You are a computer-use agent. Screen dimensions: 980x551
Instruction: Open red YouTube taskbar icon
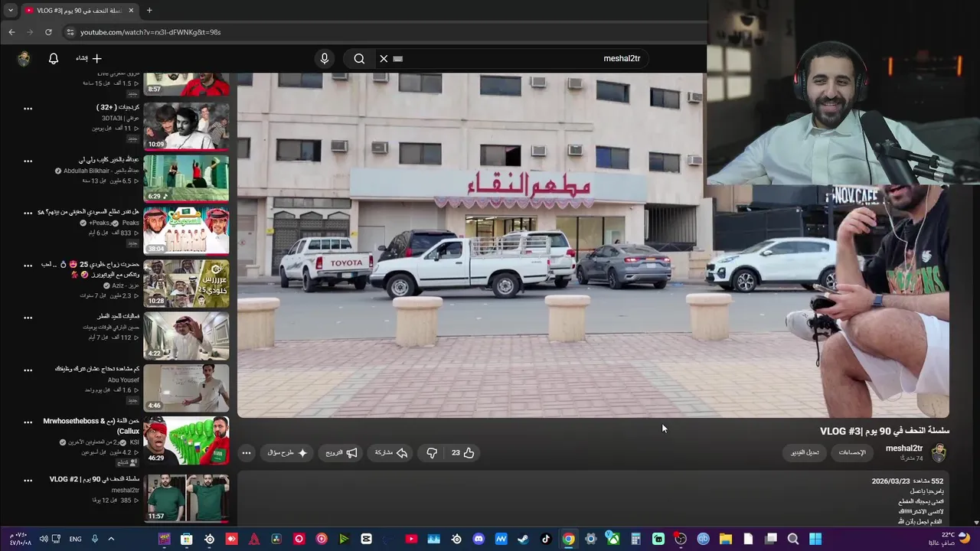pyautogui.click(x=411, y=539)
